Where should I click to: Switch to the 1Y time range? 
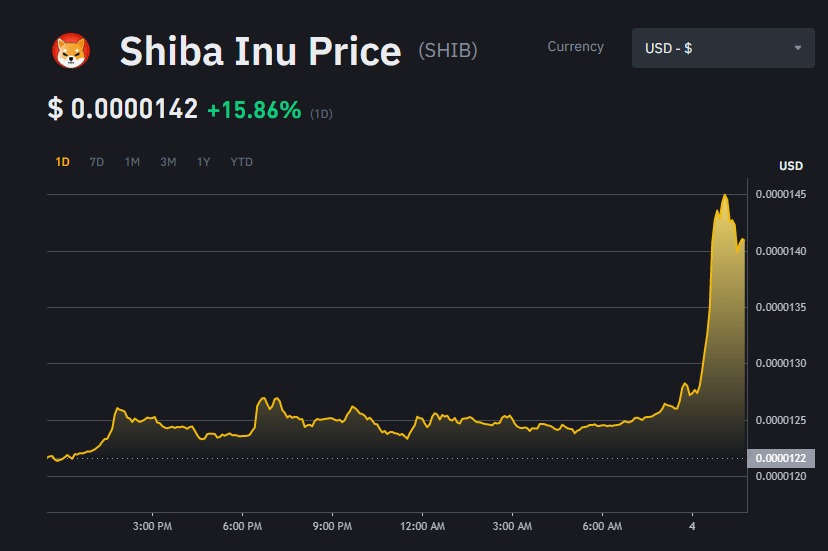tap(203, 162)
